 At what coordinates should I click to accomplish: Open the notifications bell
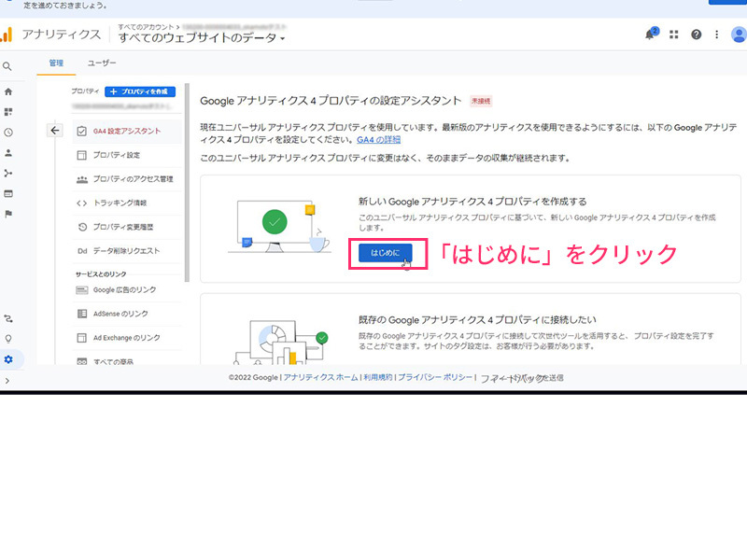[x=650, y=35]
